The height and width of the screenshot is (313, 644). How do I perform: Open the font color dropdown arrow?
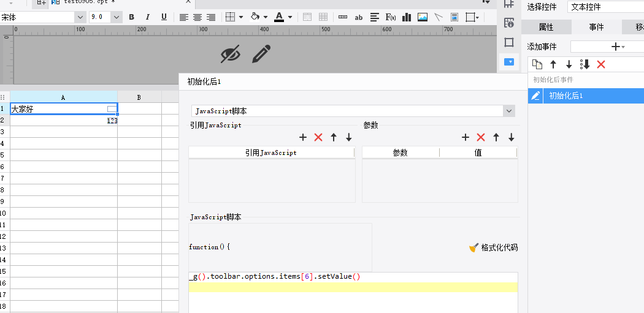pos(290,17)
